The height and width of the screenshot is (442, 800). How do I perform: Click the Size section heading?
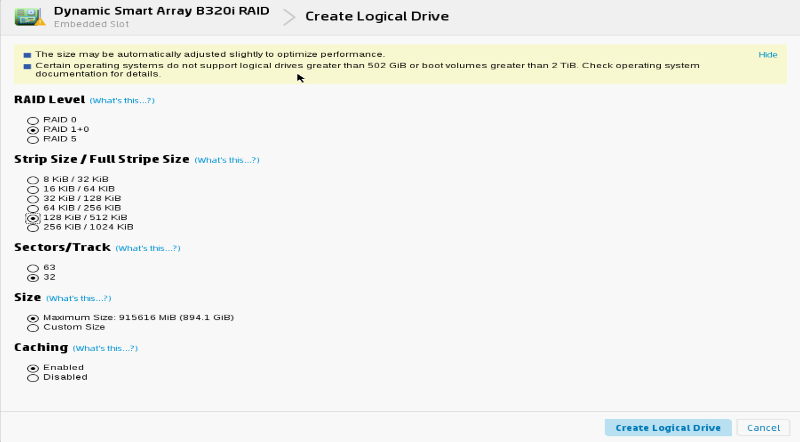(x=28, y=298)
